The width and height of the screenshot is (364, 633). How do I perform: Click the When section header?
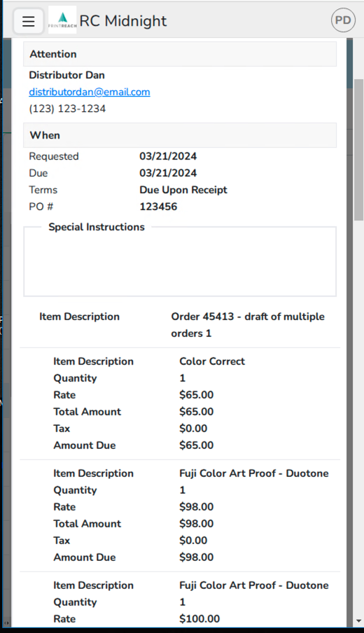point(180,135)
